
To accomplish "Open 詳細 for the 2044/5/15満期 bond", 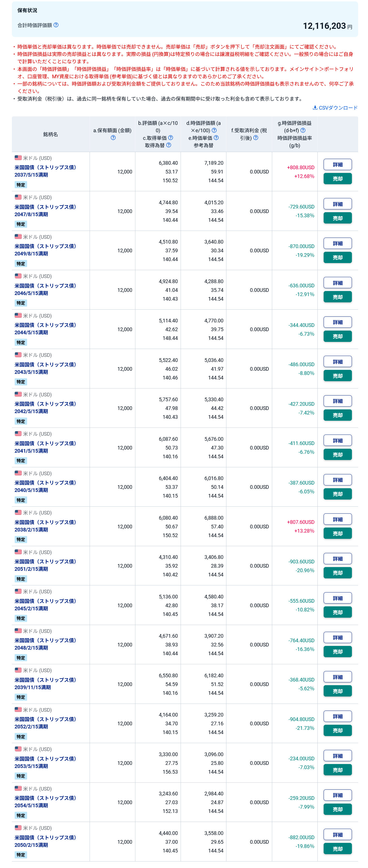I will (x=337, y=322).
